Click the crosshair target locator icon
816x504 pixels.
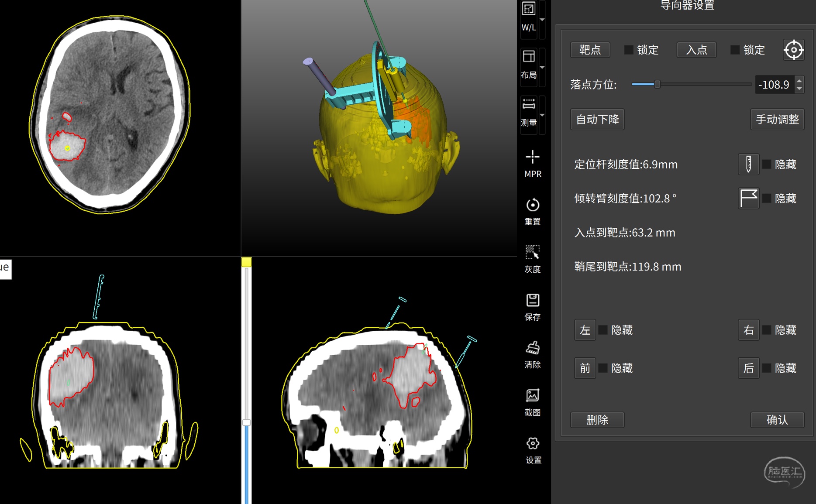(x=793, y=50)
